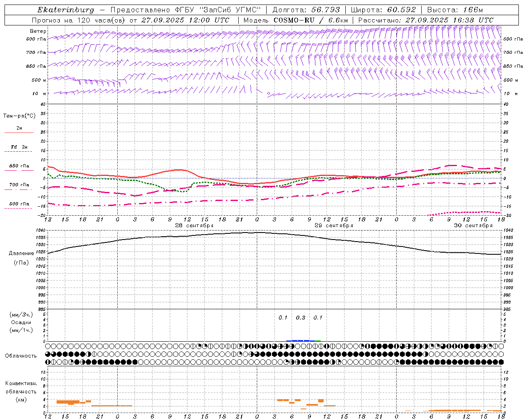This screenshot has height=420, width=525.
Task: Click the '(гПа)' pressure unit label
Action: click(21, 263)
